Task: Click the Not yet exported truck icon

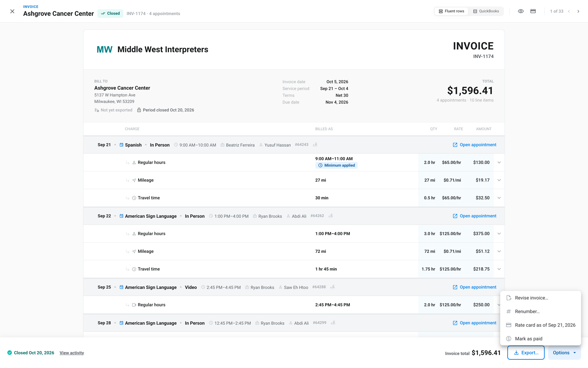Action: click(97, 110)
